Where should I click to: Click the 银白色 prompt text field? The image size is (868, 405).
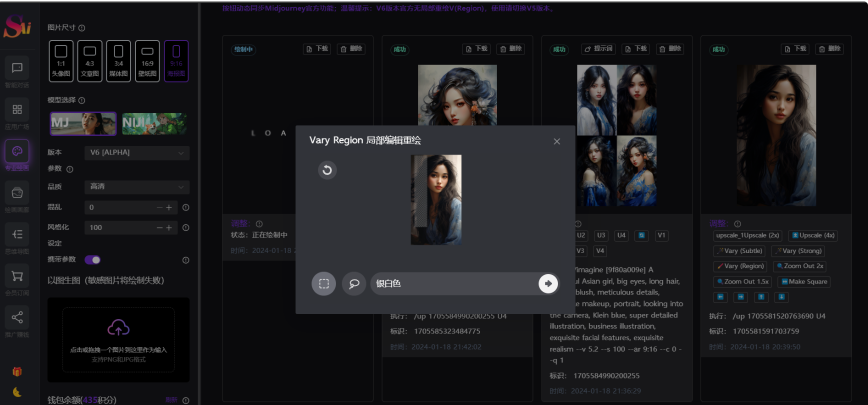(452, 283)
